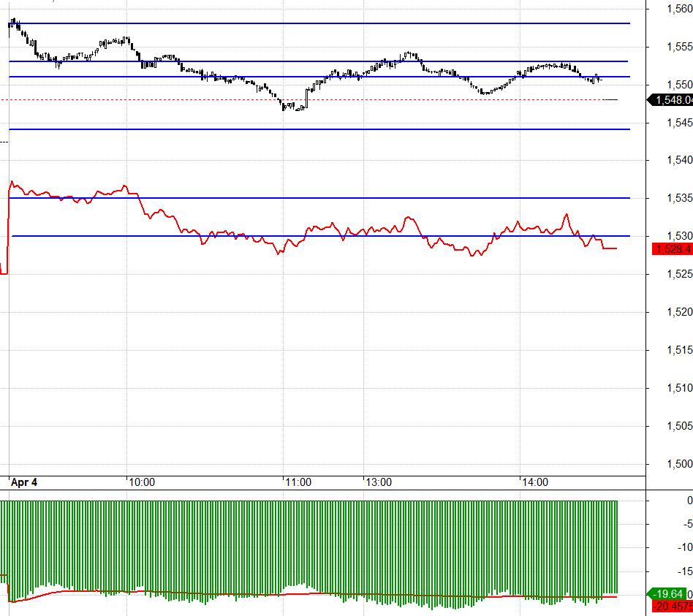Click the 14:00 time axis label

coord(534,482)
